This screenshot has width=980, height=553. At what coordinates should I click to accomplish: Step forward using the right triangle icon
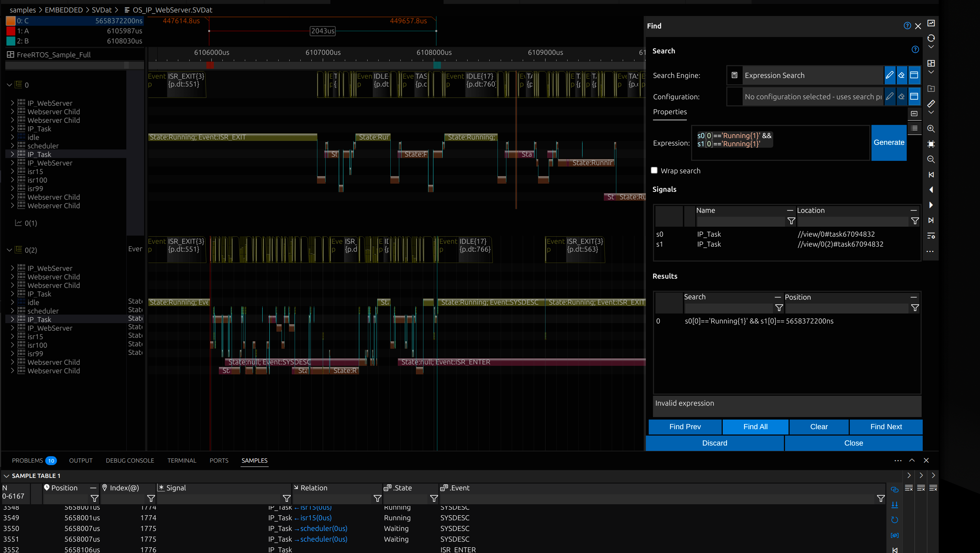point(931,205)
